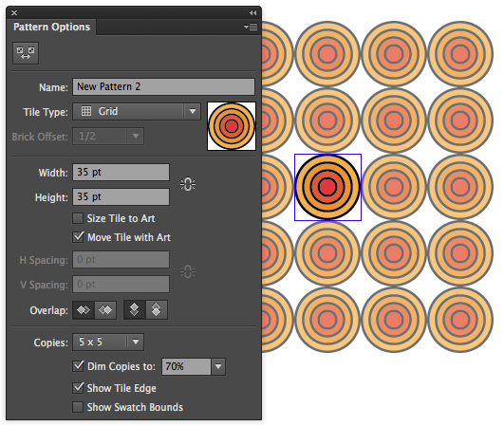Image resolution: width=504 pixels, height=426 pixels.
Task: Toggle width and height proportion link
Action: [188, 184]
